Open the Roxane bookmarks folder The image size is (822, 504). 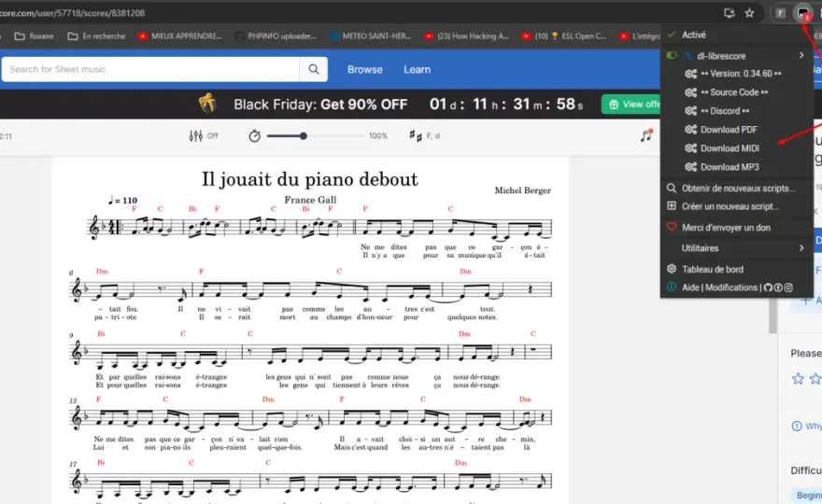click(34, 36)
